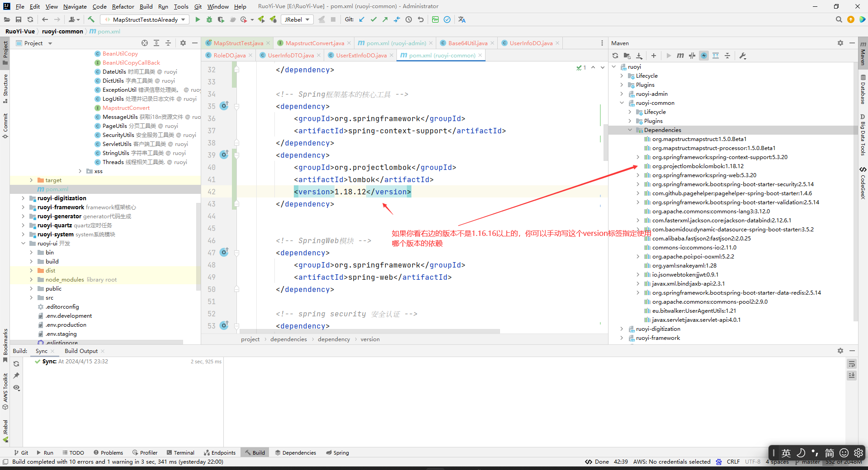The width and height of the screenshot is (868, 470).
Task: Toggle Maven offline mode
Action: 704,56
